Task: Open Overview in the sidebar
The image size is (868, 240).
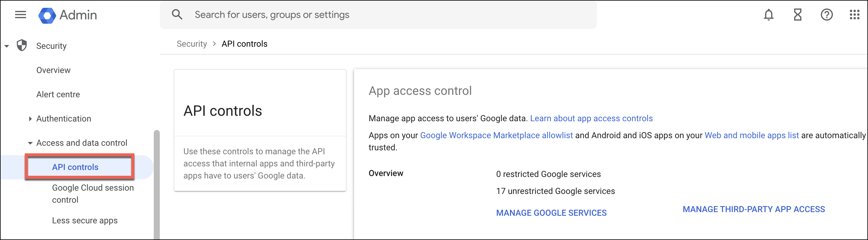Action: click(x=53, y=70)
